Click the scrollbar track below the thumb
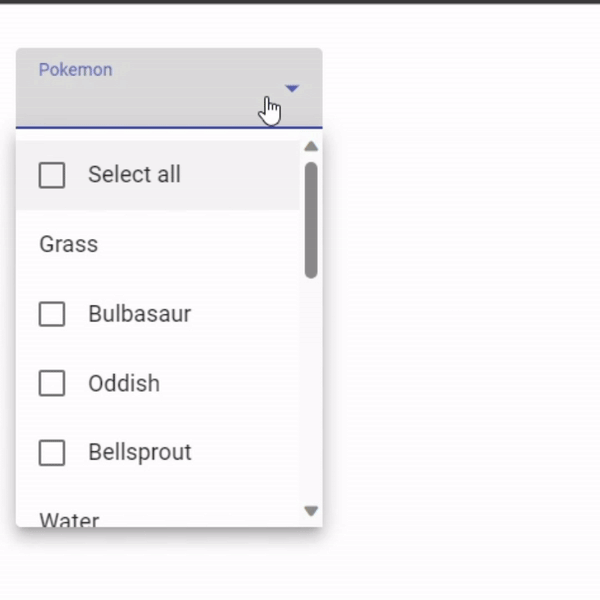This screenshot has height=600, width=600. click(x=311, y=390)
